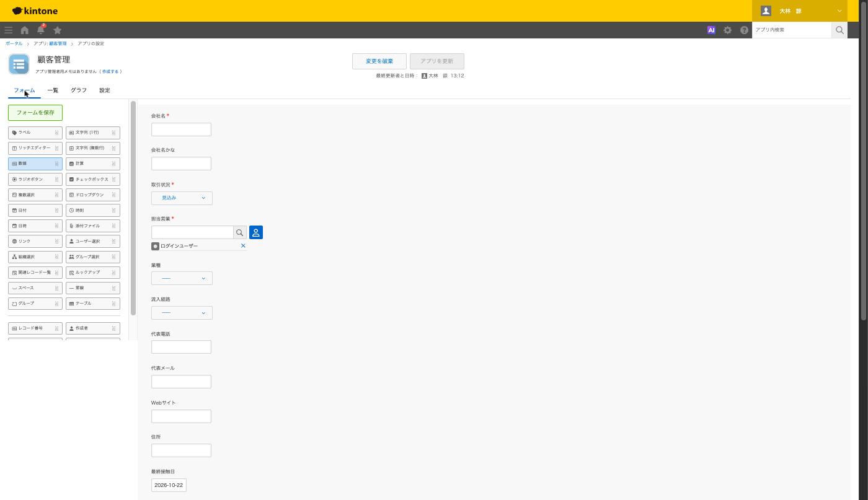This screenshot has width=868, height=500.
Task: Click the アプリを更新 button
Action: (436, 61)
